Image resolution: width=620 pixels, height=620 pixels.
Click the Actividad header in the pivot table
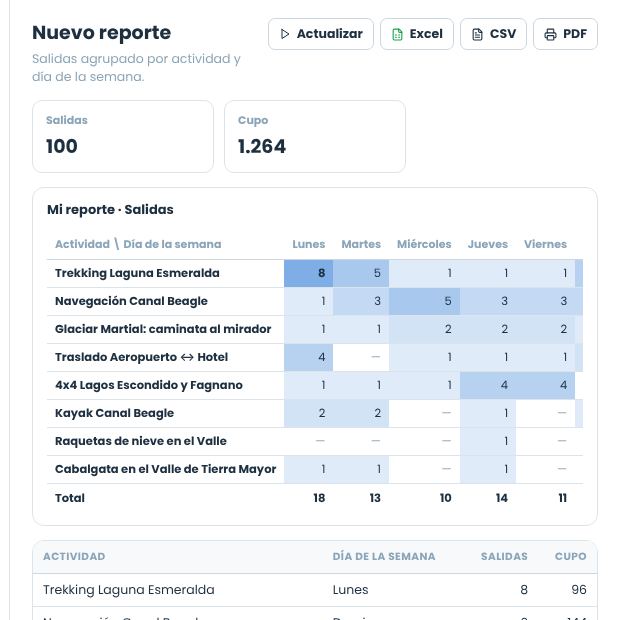82,244
